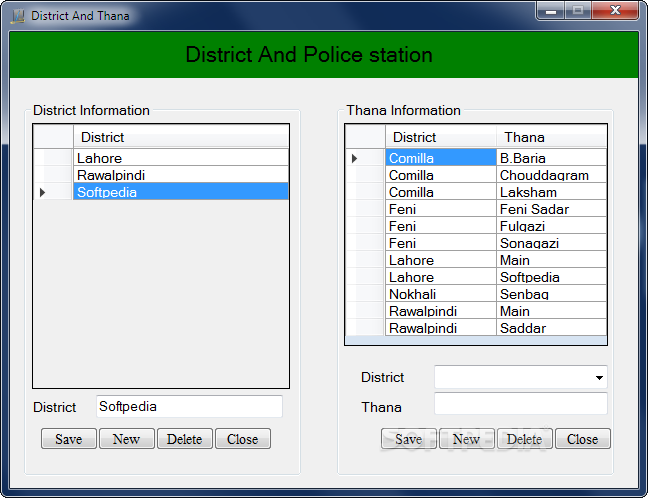Image resolution: width=648 pixels, height=498 pixels.
Task: Click the Feni Sadar thana cell
Action: click(x=550, y=209)
